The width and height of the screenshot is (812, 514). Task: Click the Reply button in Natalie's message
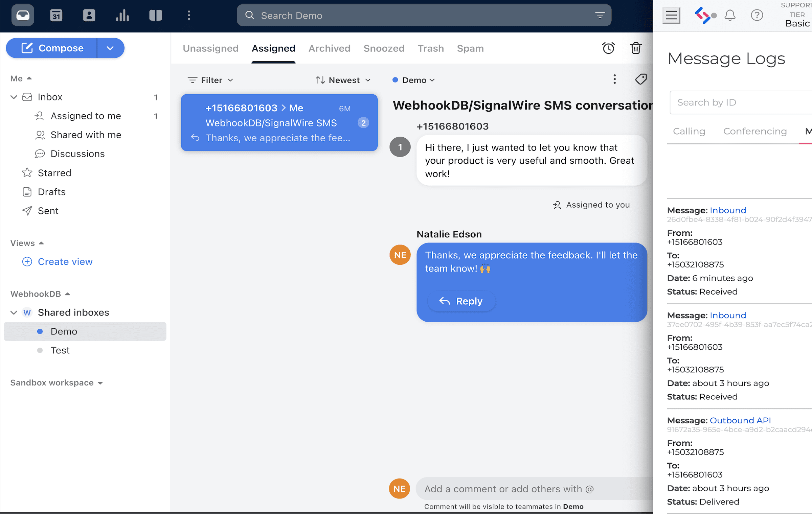461,301
